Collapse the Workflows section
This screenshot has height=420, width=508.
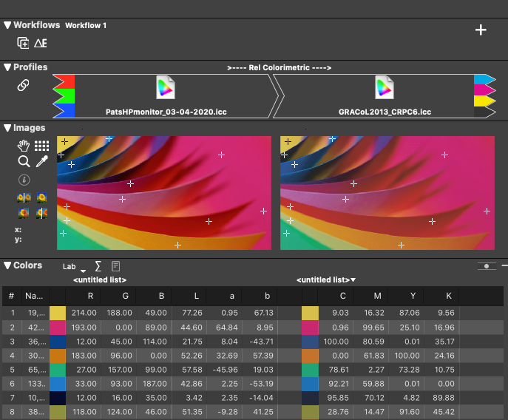click(x=7, y=25)
